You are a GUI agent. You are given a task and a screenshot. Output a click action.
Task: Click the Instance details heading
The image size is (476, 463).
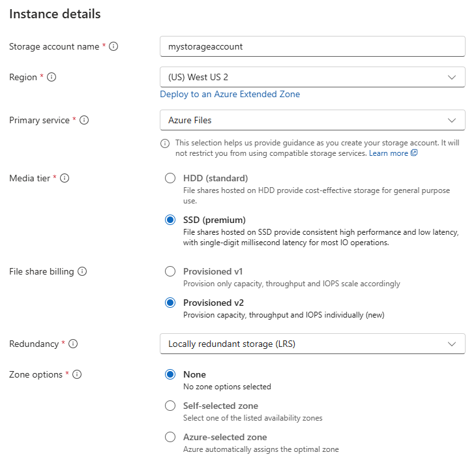[x=55, y=14]
